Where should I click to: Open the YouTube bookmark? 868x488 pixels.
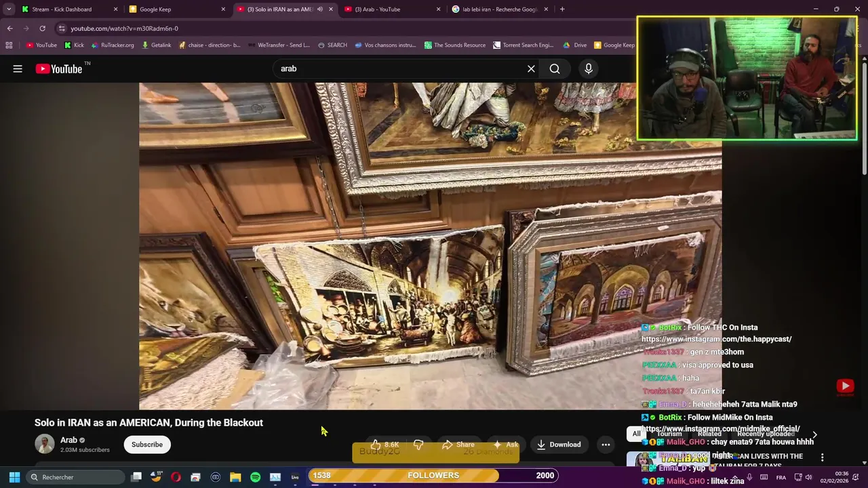pyautogui.click(x=41, y=45)
